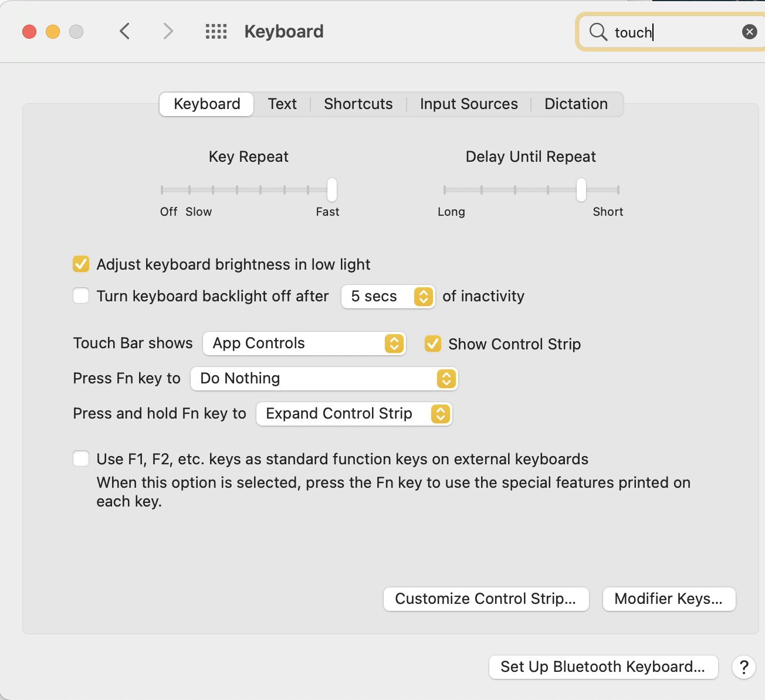Open Modifier Keys settings
765x700 pixels.
(669, 599)
